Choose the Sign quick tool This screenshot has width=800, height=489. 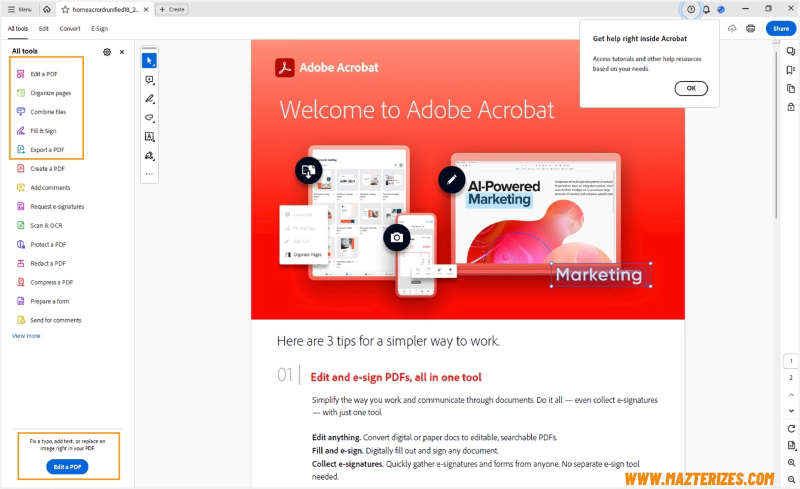pos(149,155)
